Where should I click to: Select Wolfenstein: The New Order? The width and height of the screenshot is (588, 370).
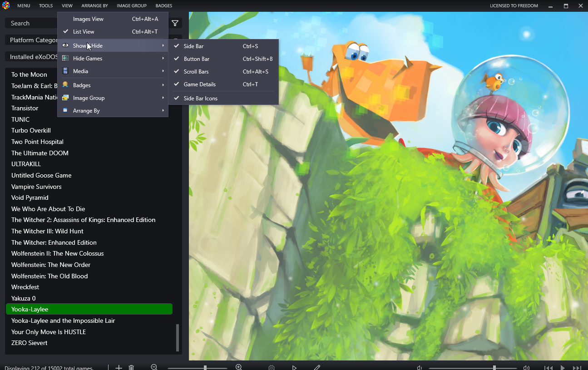pos(89,265)
